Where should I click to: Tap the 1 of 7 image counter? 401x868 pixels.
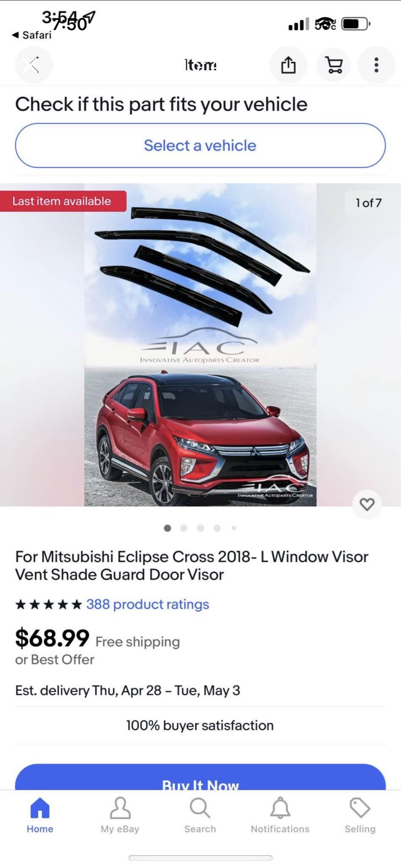[368, 203]
